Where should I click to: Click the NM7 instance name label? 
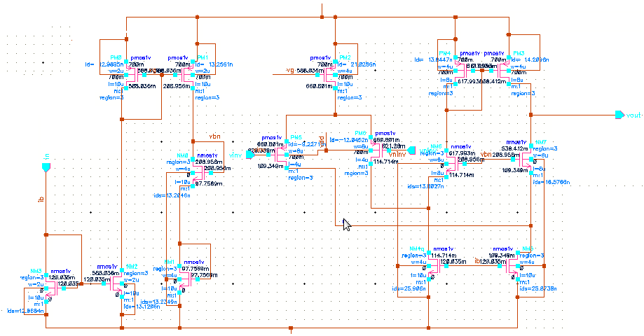pos(541,142)
